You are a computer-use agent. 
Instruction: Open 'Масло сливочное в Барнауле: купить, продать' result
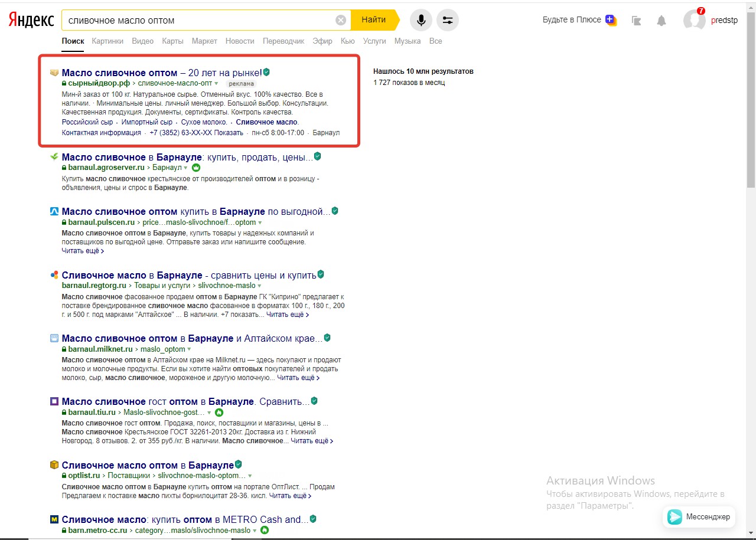click(x=187, y=157)
